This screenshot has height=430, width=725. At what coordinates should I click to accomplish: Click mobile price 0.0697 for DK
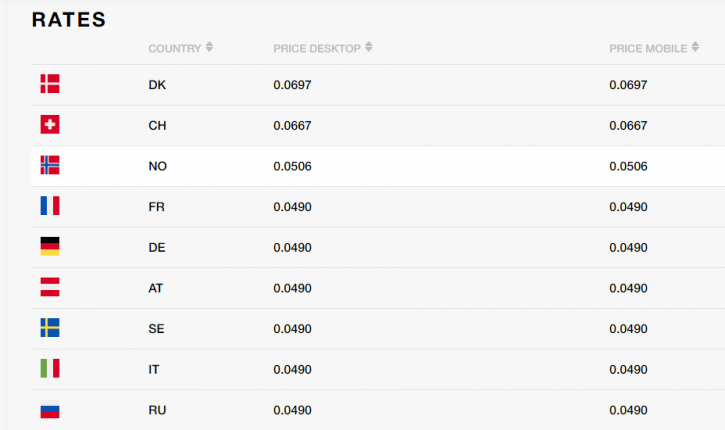pyautogui.click(x=628, y=85)
